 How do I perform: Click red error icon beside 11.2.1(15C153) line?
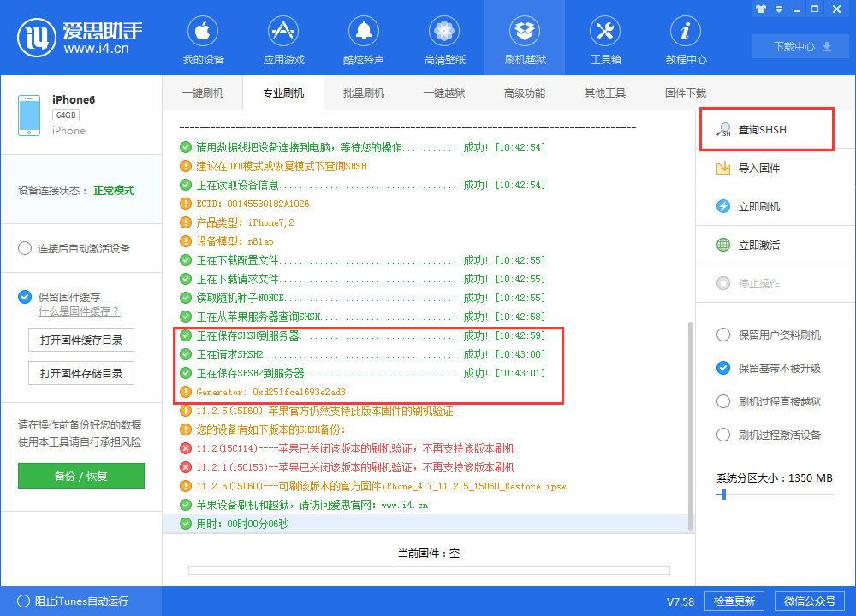tap(186, 467)
